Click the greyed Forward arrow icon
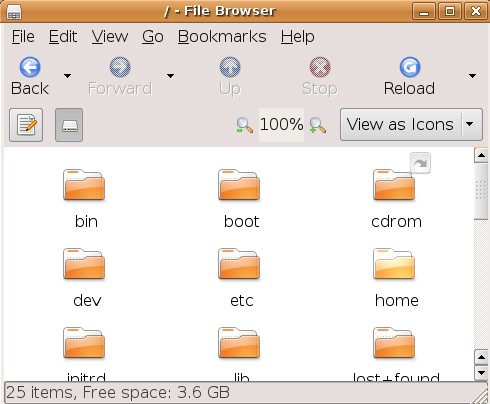 tap(120, 67)
